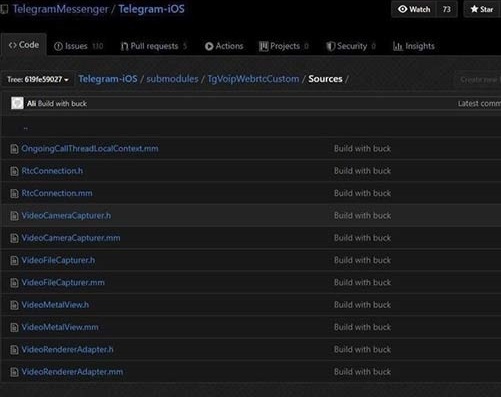Open VideoRendererAdapter.mm file
This screenshot has width=501, height=397.
72,372
